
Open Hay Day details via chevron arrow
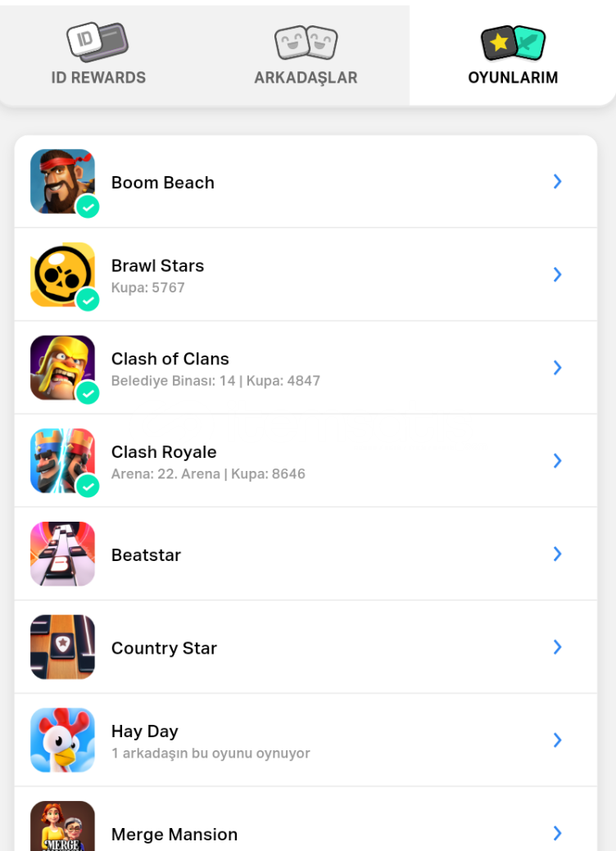point(557,740)
